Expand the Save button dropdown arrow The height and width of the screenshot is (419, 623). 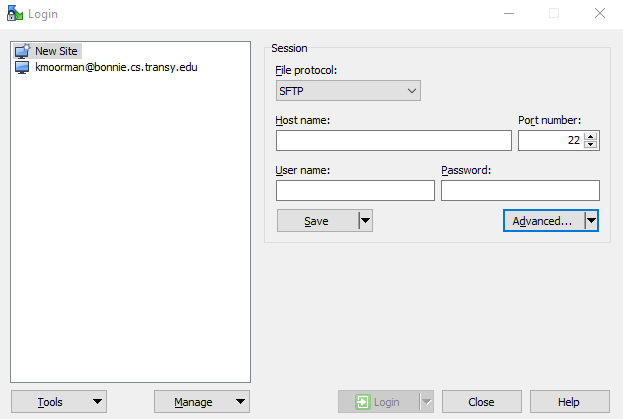pyautogui.click(x=365, y=221)
